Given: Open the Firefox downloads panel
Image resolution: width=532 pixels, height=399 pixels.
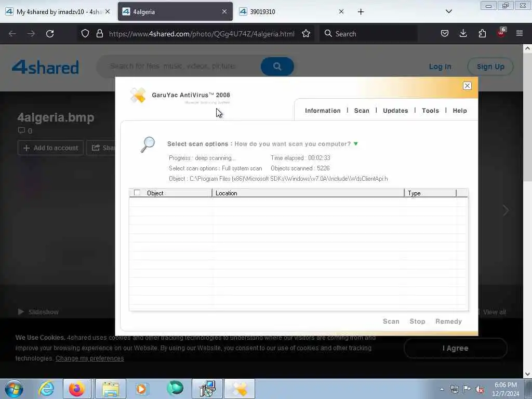Looking at the screenshot, I should pos(463,34).
